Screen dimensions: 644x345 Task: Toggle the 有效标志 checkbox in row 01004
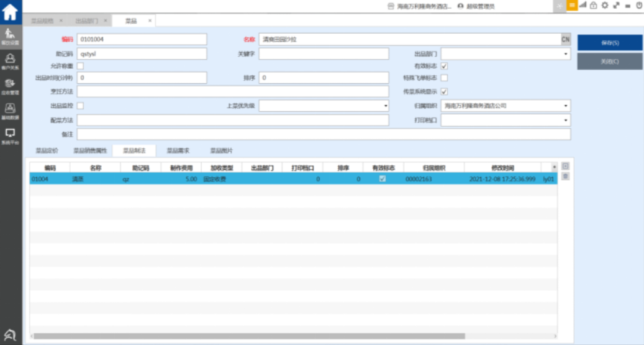point(383,179)
